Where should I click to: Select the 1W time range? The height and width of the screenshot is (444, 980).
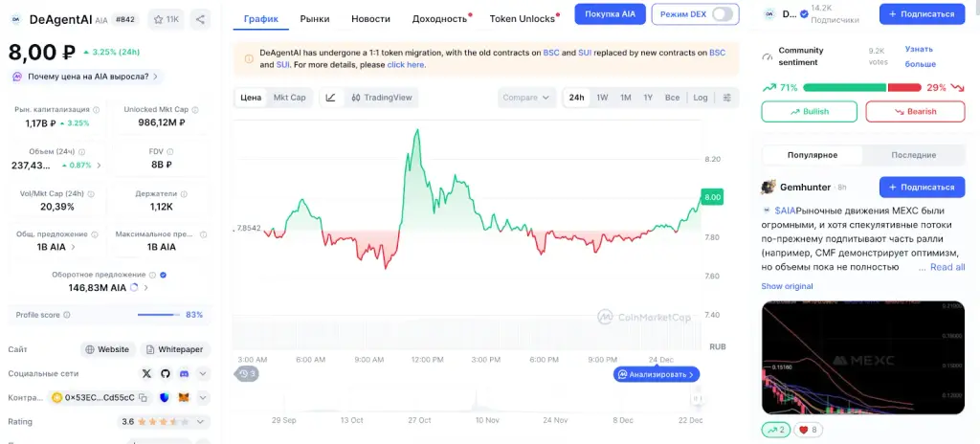point(603,98)
